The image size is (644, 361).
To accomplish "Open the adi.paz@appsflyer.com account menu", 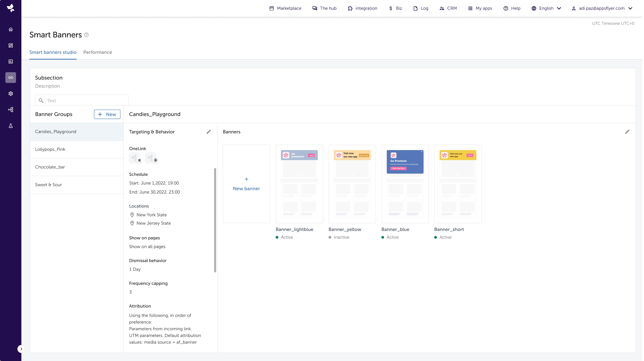I will click(x=602, y=8).
